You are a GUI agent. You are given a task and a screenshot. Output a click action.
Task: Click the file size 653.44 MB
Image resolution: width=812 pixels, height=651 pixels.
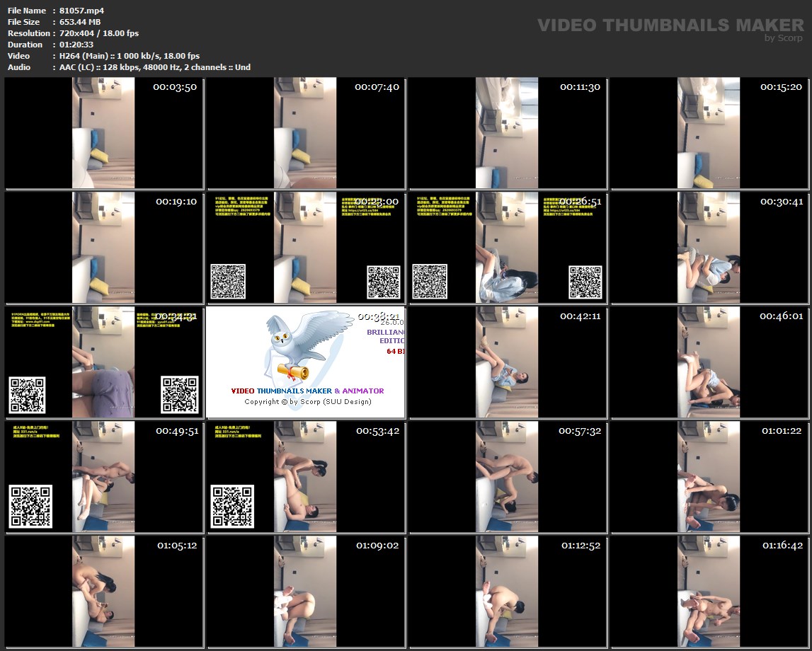click(x=80, y=22)
